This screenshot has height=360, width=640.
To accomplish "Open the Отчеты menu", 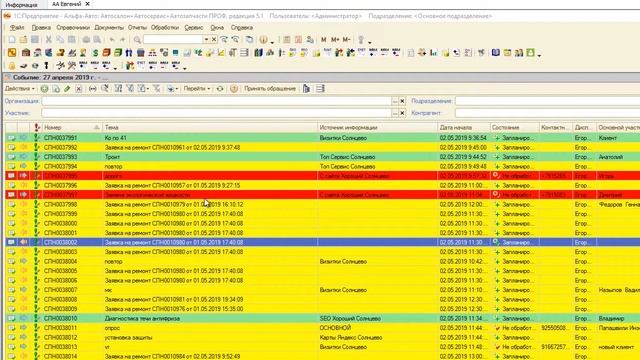I will click(x=137, y=28).
